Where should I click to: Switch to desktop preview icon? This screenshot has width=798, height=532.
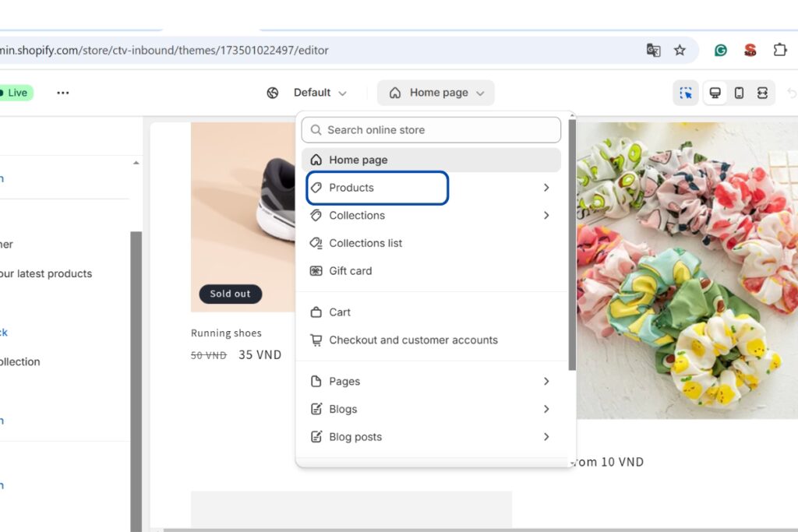pos(715,93)
